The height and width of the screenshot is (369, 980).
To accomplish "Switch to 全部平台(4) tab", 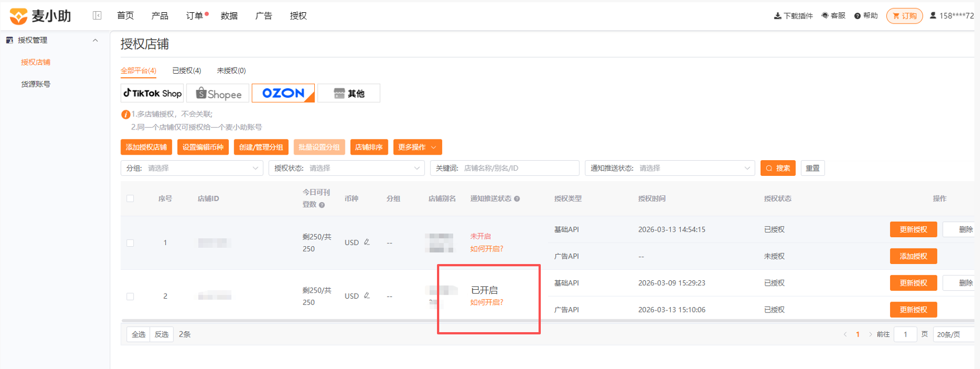I will 138,70.
